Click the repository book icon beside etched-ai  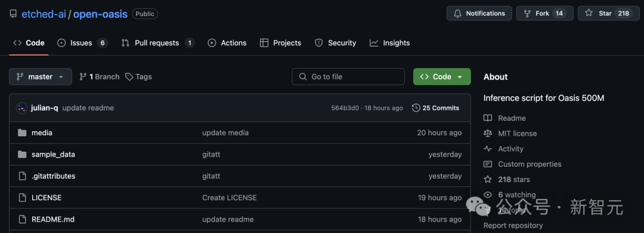13,14
